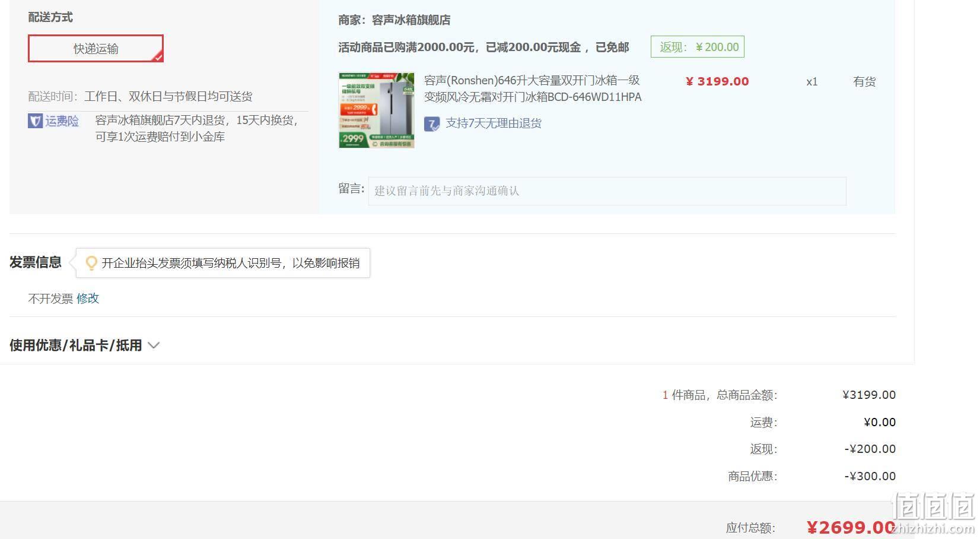Click into the 留言 message input field
Screen dimensions: 980x539
pos(607,191)
